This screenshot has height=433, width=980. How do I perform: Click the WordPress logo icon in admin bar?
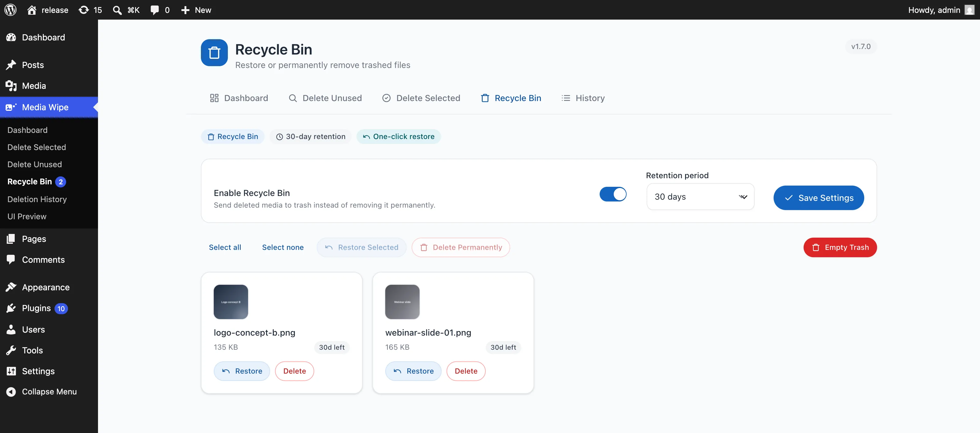(x=10, y=10)
